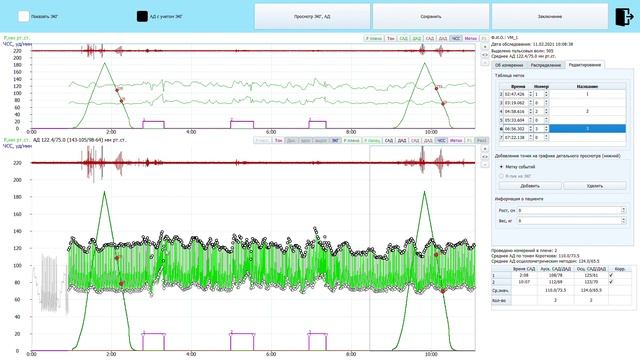This screenshot has height=360, width=640.
Task: Toggle Дых in lower chart toolbar
Action: coord(291,140)
